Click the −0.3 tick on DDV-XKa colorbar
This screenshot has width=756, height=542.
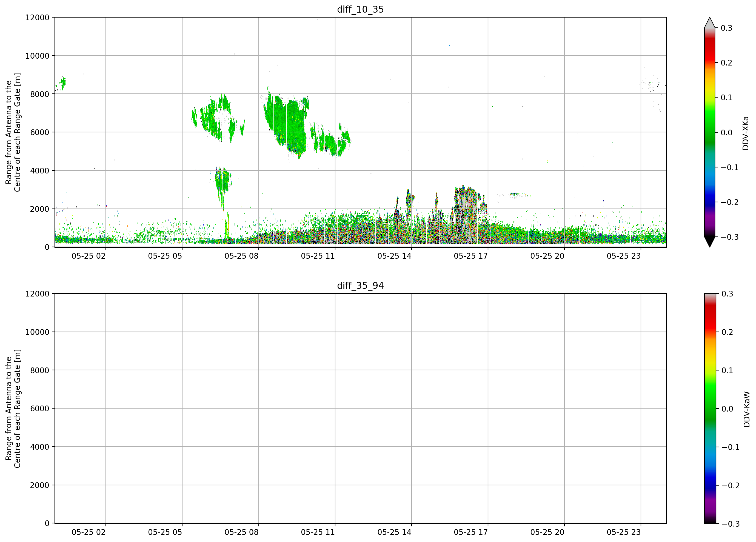tap(730, 237)
